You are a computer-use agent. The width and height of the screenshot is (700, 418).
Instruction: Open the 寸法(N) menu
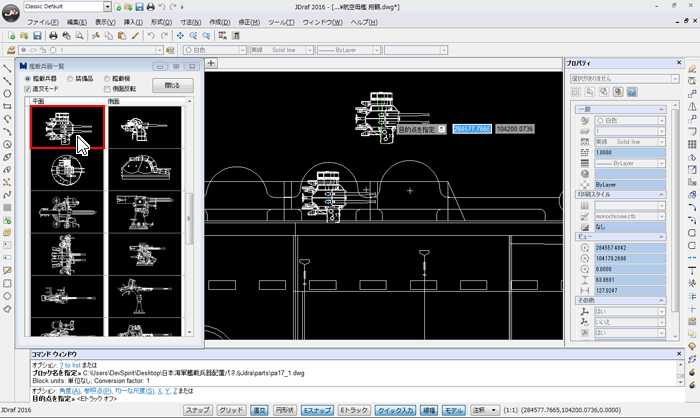coord(191,22)
